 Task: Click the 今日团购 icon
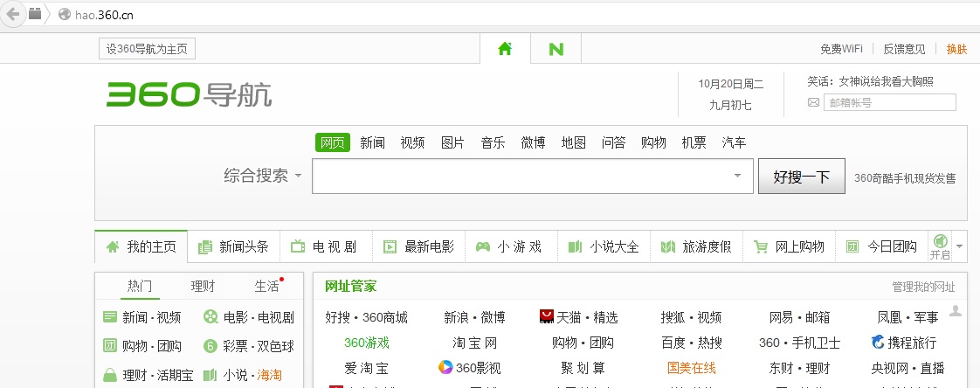pyautogui.click(x=852, y=246)
